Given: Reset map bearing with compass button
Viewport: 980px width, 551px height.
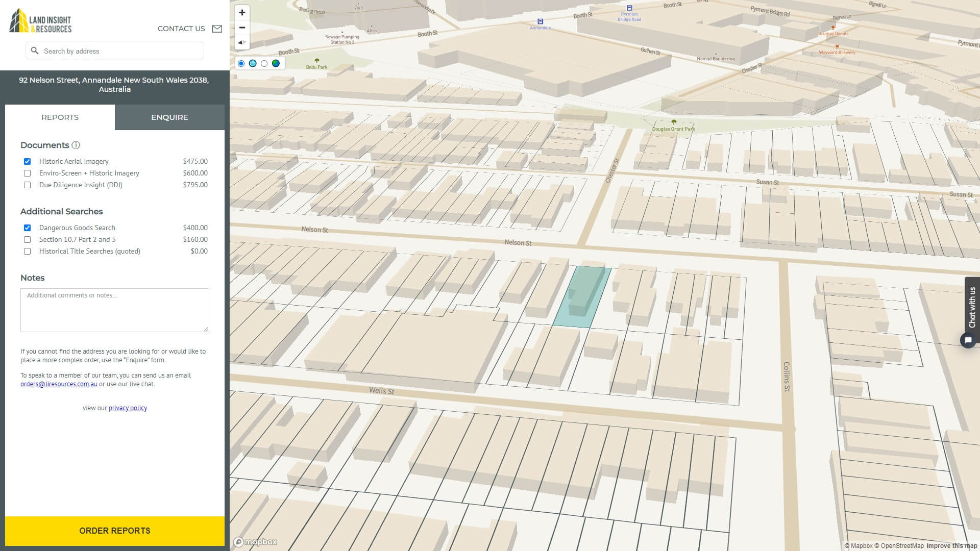Looking at the screenshot, I should tap(242, 42).
